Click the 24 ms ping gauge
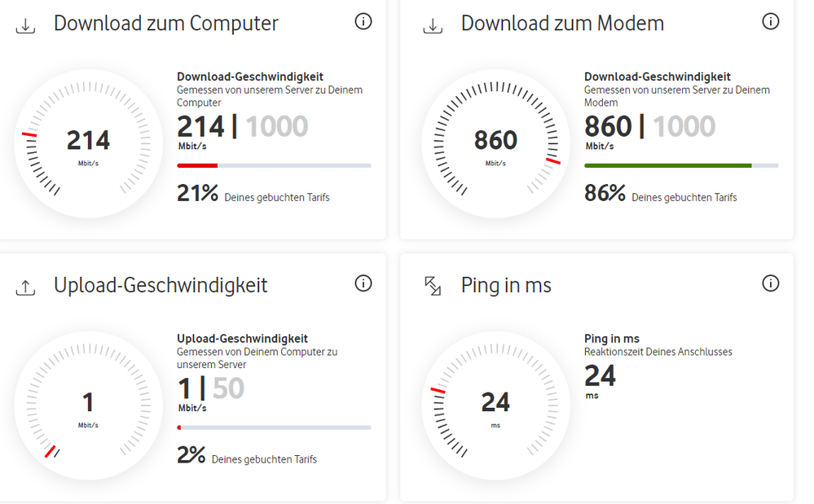This screenshot has width=814, height=504. (x=495, y=405)
